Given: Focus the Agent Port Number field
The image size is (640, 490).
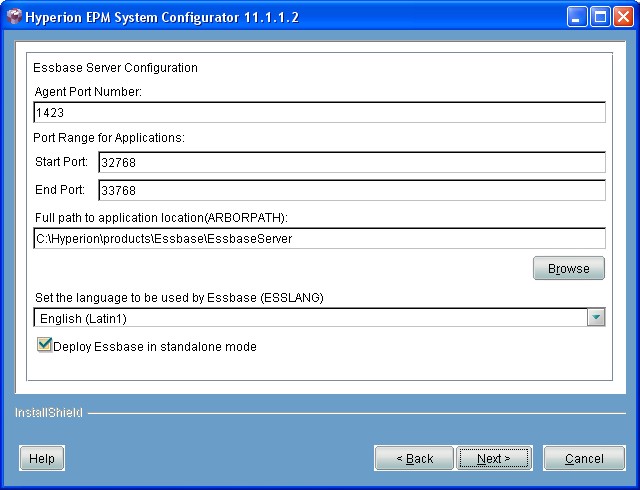Looking at the screenshot, I should tap(319, 113).
